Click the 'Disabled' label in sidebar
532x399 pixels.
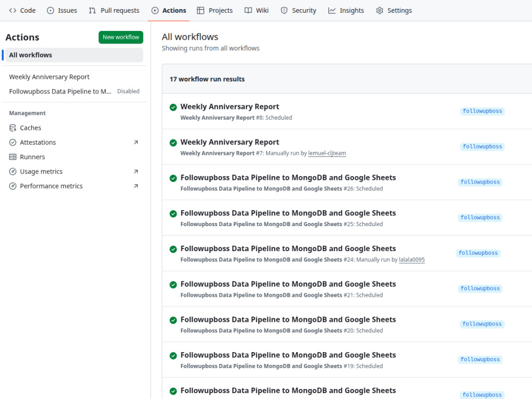128,92
